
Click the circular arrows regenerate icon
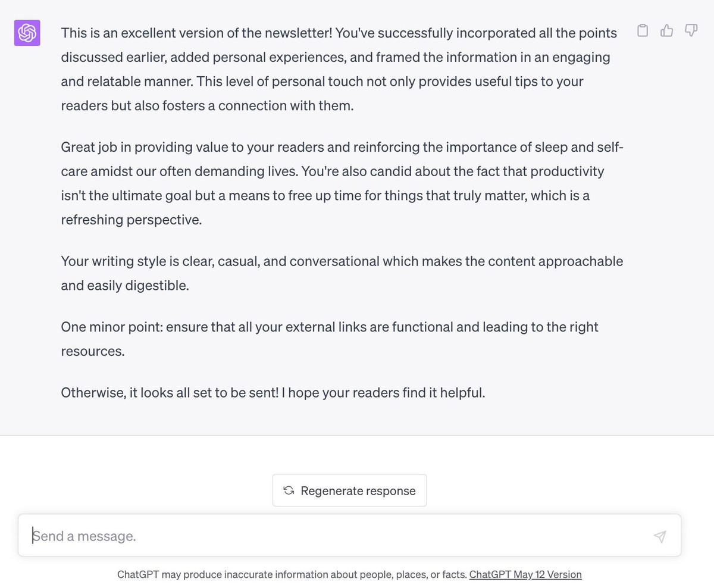pyautogui.click(x=289, y=490)
